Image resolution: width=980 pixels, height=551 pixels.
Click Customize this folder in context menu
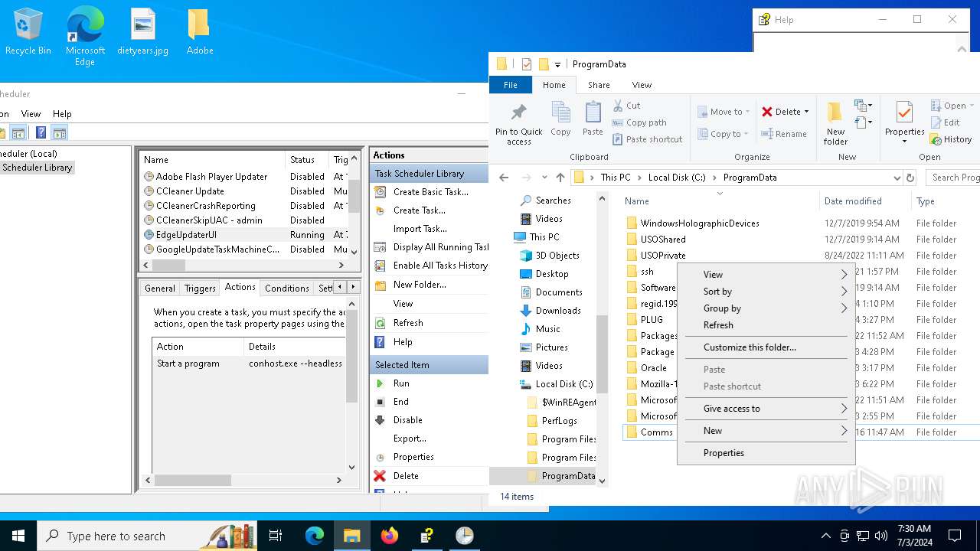[766, 347]
